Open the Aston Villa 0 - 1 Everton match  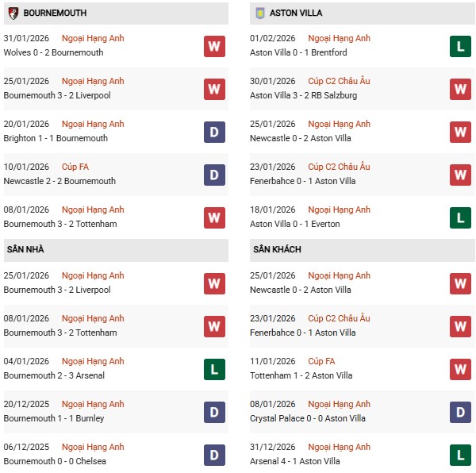tap(294, 224)
